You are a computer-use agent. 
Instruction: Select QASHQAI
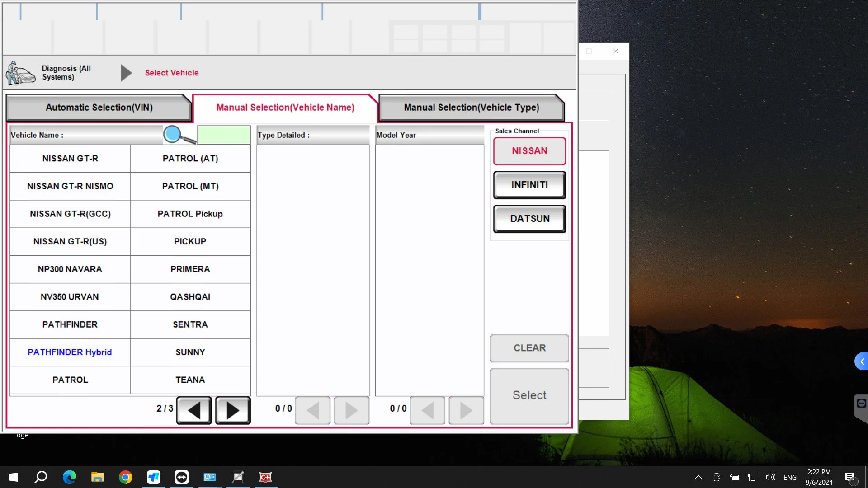(x=190, y=297)
